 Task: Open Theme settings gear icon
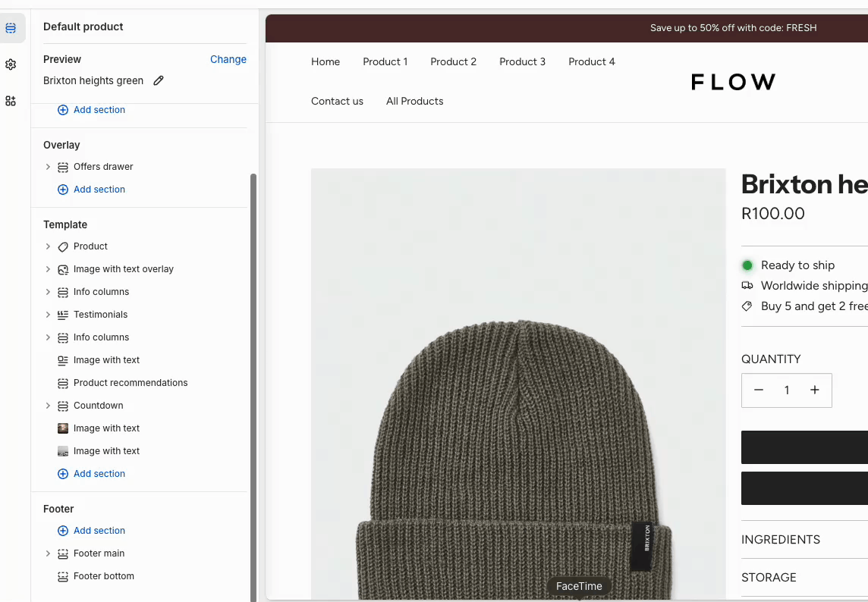point(11,64)
